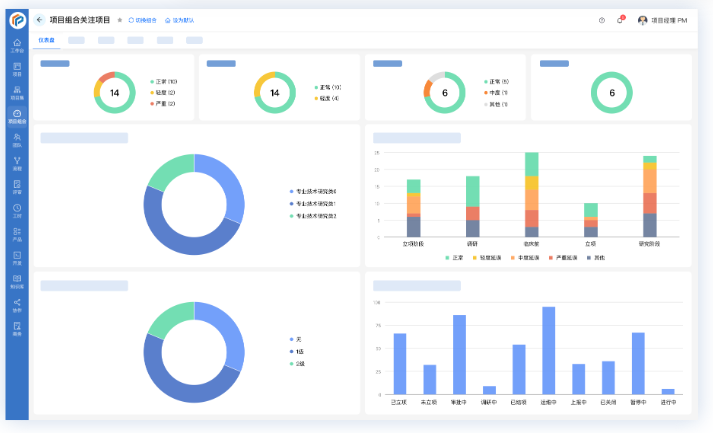
Task: Open the 工时 timesheet sidebar icon
Action: (x=17, y=210)
